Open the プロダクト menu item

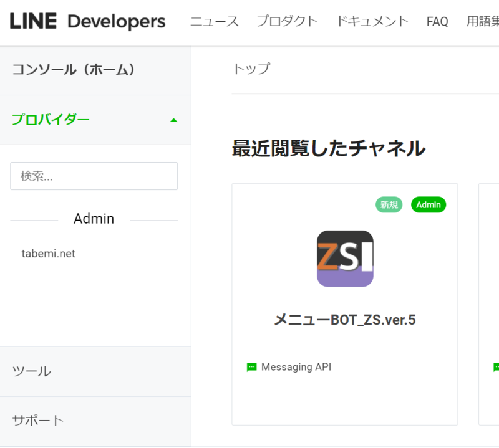(288, 22)
